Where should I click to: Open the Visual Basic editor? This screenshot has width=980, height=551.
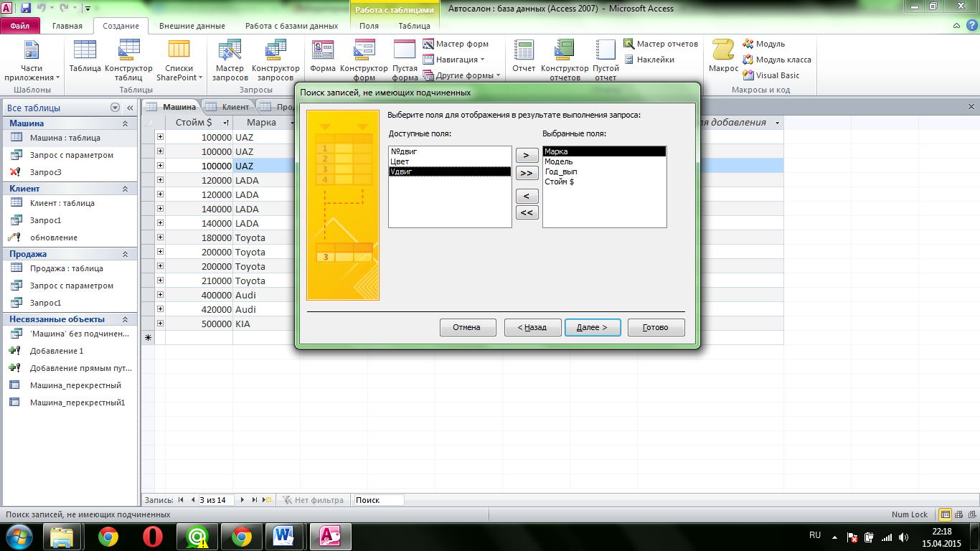771,75
